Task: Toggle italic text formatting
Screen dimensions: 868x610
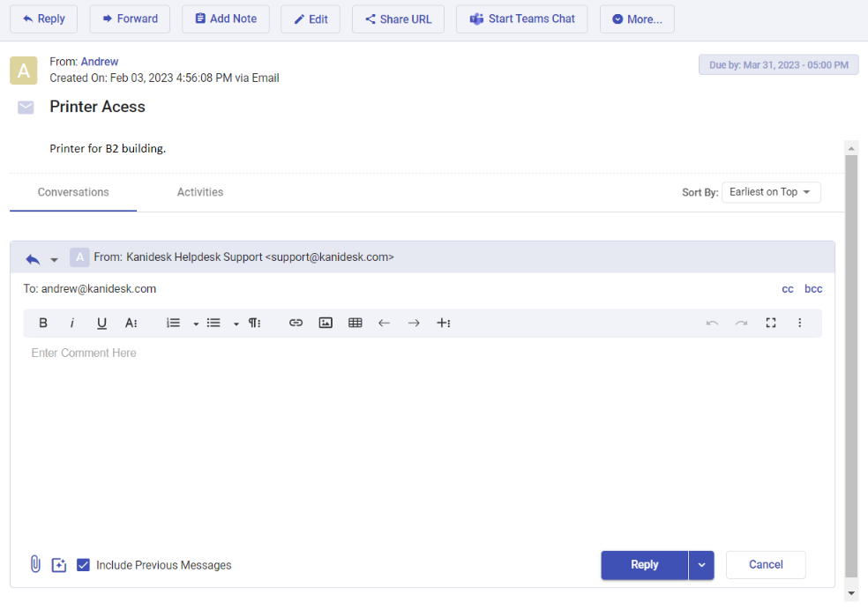Action: tap(72, 324)
